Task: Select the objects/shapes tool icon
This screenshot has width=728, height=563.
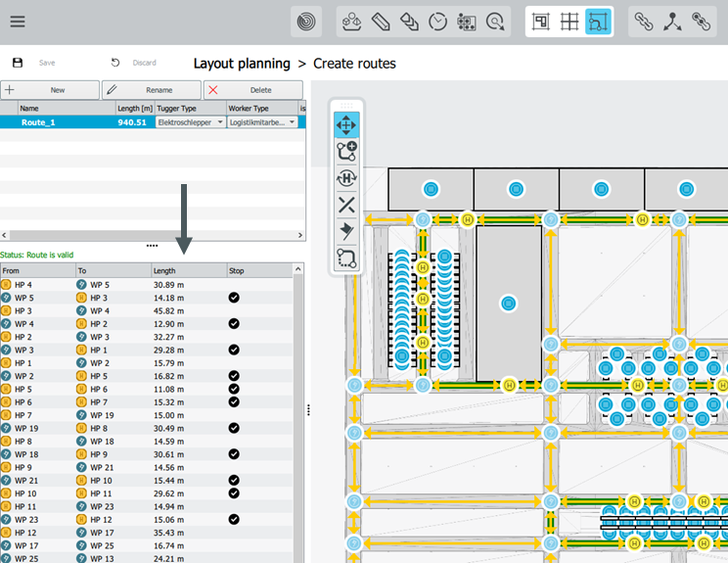Action: tap(351, 22)
